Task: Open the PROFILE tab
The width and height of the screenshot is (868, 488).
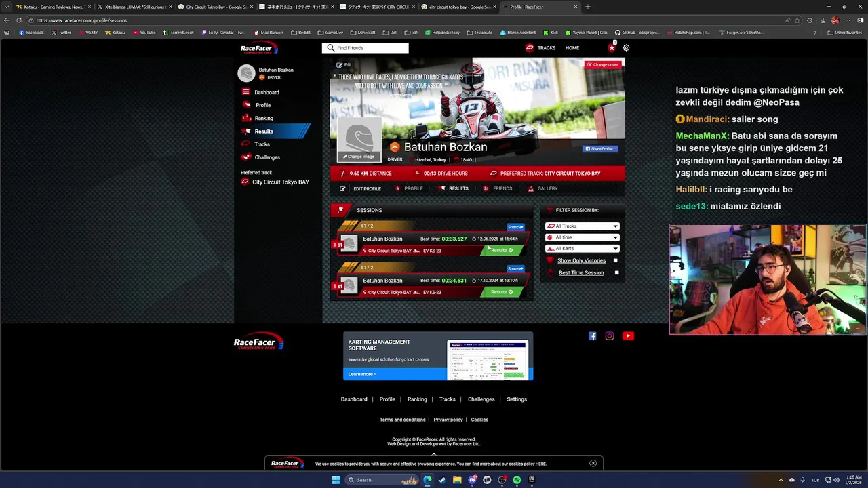Action: point(409,188)
